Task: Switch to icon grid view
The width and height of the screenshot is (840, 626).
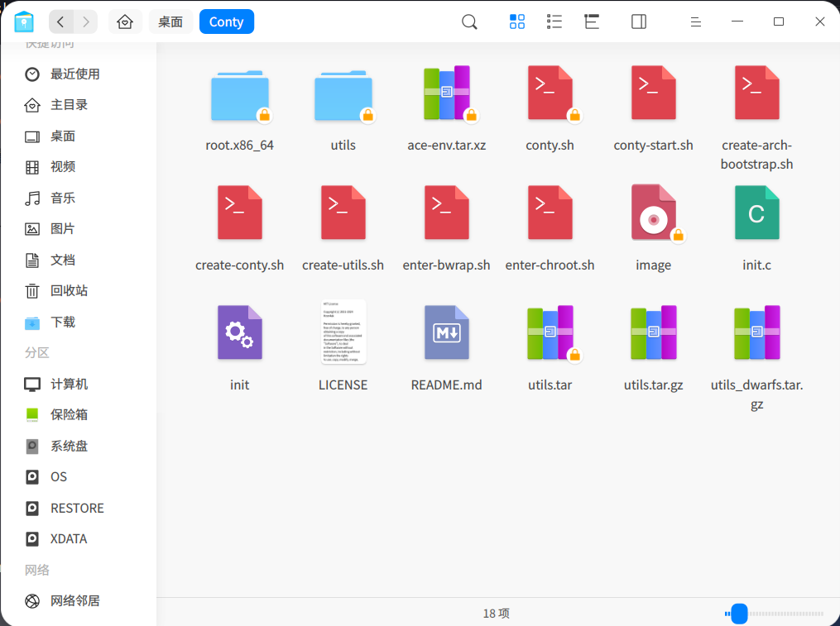Action: pos(517,22)
